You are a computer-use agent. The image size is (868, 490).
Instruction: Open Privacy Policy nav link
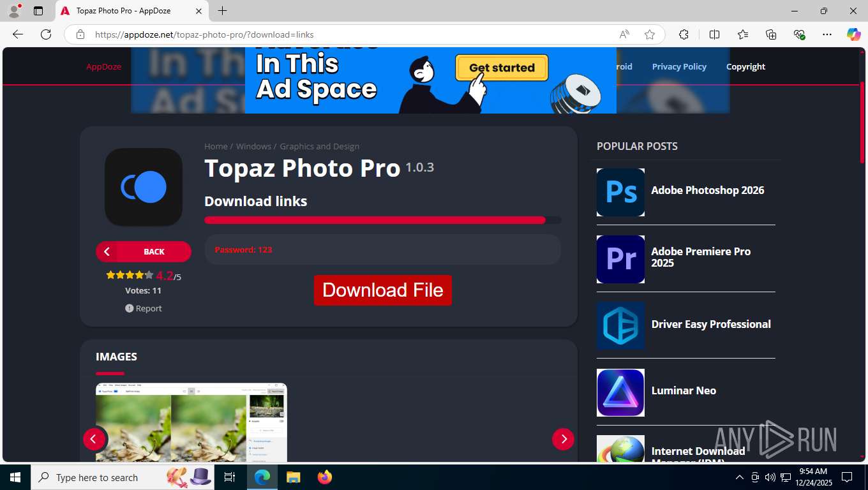[679, 66]
